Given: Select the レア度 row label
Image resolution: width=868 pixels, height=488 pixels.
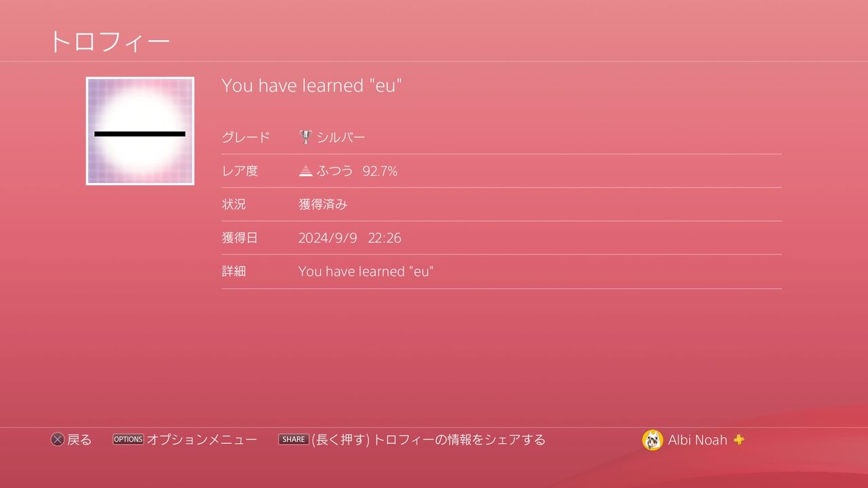Looking at the screenshot, I should click(240, 171).
